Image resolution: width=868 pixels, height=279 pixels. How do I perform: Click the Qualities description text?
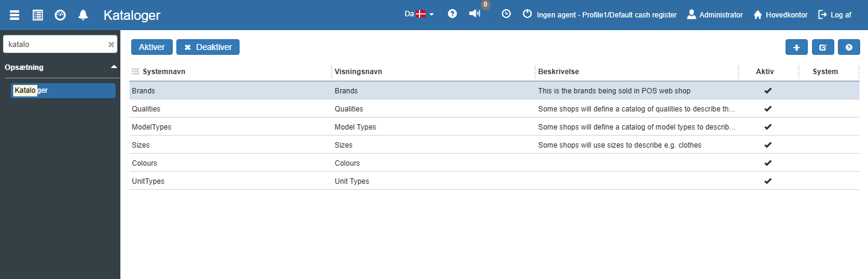point(637,109)
